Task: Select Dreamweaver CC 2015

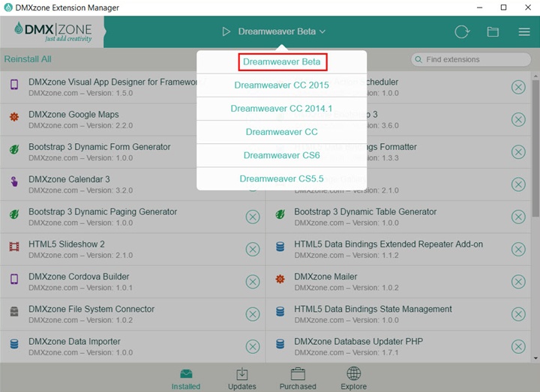Action: pyautogui.click(x=282, y=85)
